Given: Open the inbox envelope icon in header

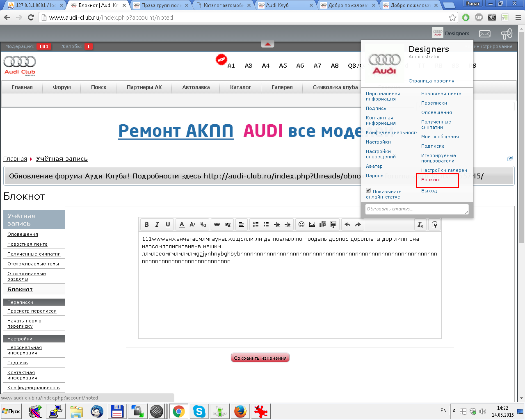Looking at the screenshot, I should click(x=485, y=34).
